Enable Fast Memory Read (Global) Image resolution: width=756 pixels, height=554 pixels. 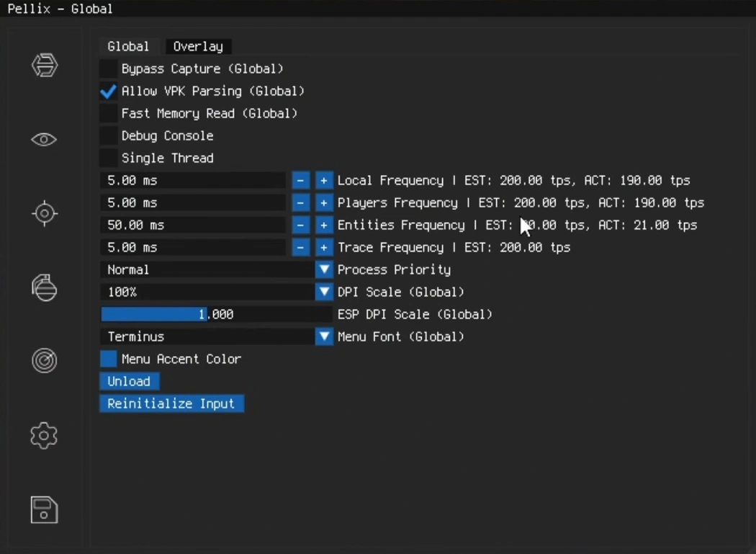(x=109, y=113)
